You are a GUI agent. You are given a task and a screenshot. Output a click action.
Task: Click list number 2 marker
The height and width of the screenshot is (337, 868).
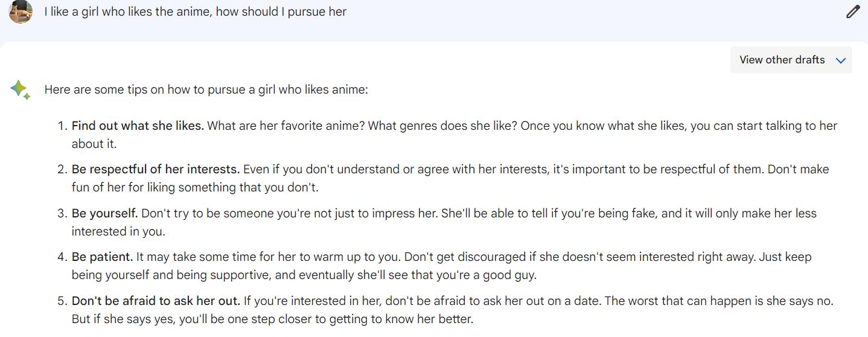click(62, 169)
